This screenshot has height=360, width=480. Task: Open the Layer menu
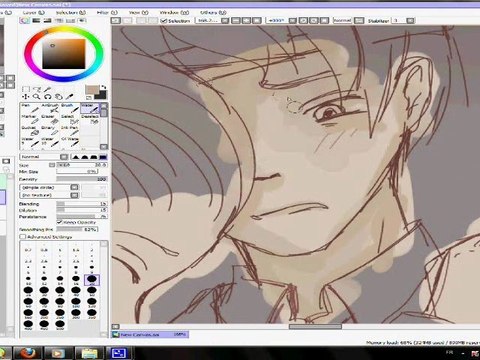(x=33, y=12)
